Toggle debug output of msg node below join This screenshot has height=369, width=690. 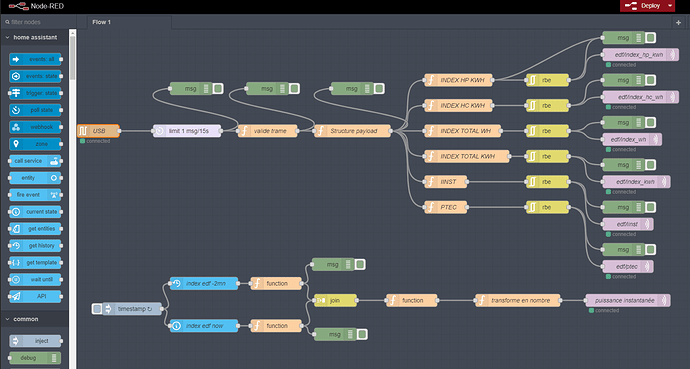(x=362, y=334)
